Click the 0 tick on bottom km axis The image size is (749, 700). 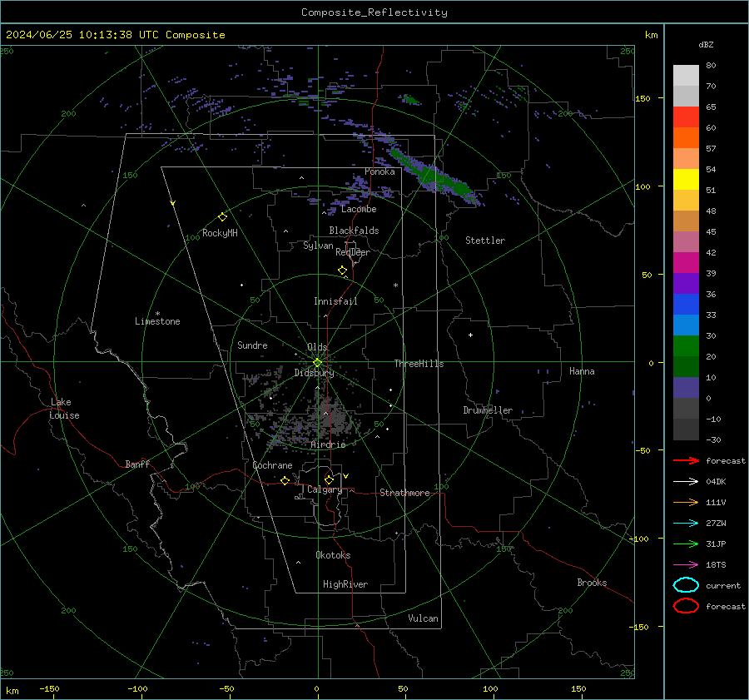pos(317,688)
